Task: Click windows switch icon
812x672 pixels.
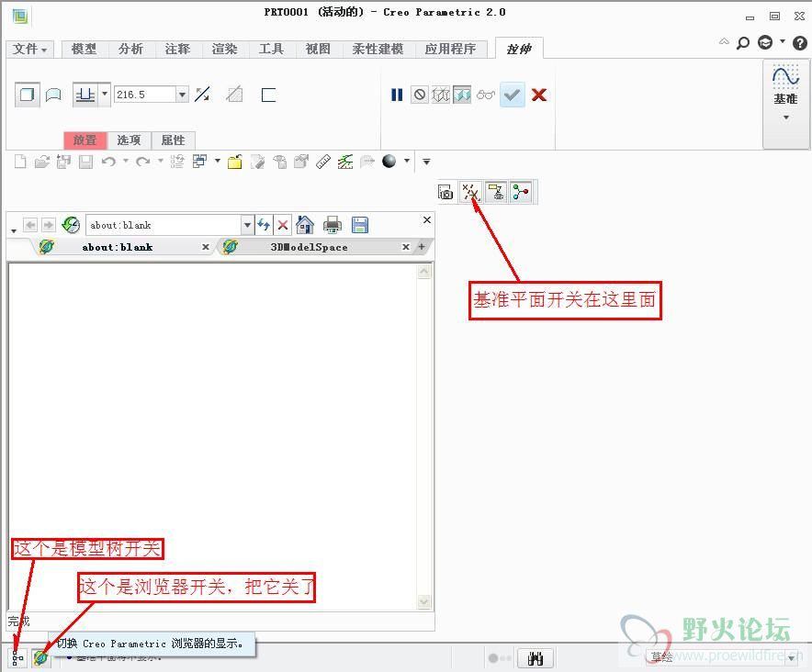Action: pyautogui.click(x=200, y=162)
